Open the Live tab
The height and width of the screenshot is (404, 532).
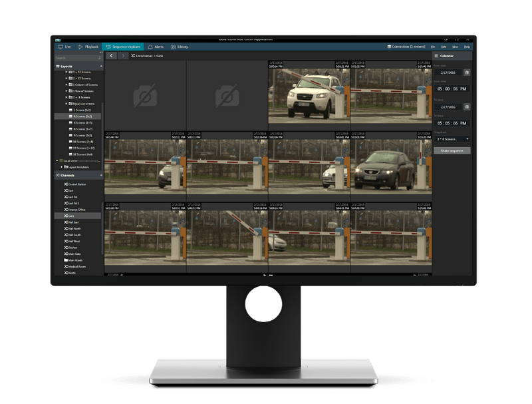[x=64, y=47]
